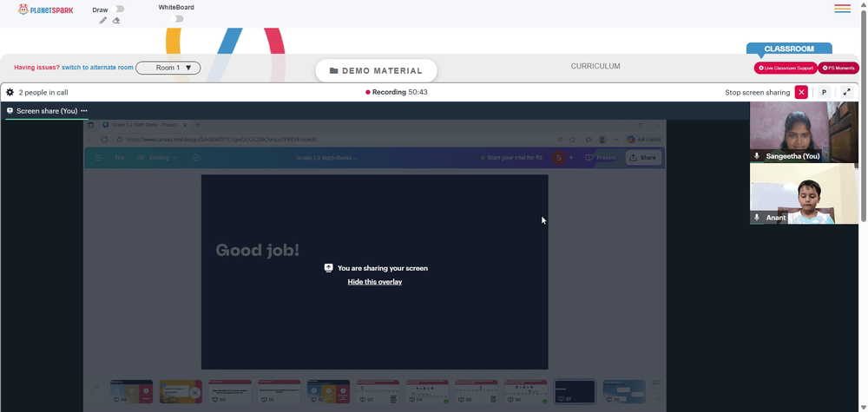Open the Canva hamburger menu
This screenshot has height=412, width=868.
click(99, 158)
